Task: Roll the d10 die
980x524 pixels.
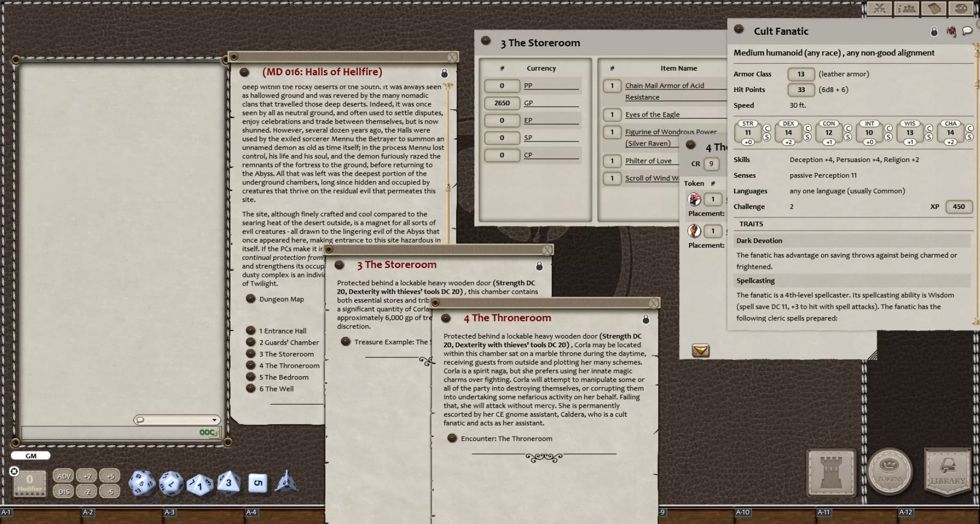Action: click(x=199, y=485)
